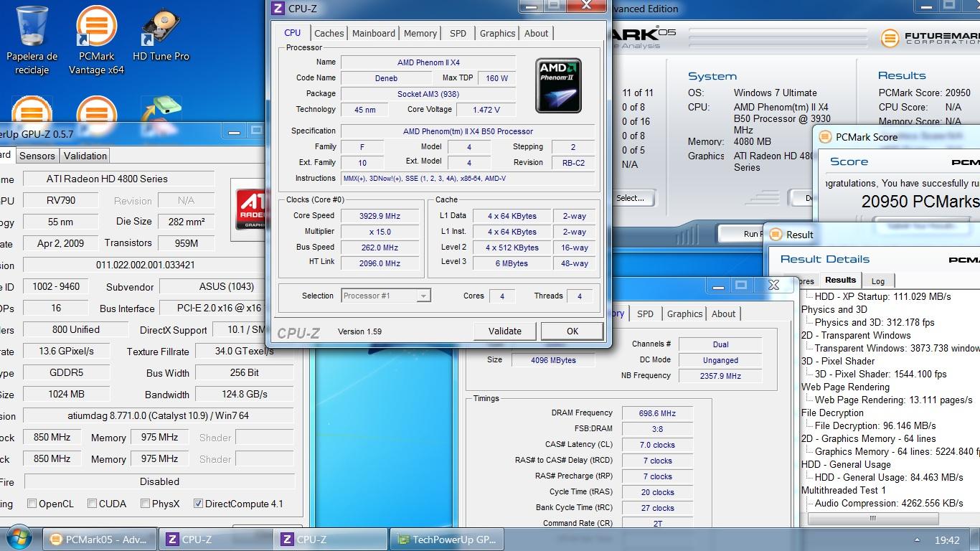Image resolution: width=980 pixels, height=551 pixels.
Task: Select HDD - XP Startup result row
Action: point(882,296)
